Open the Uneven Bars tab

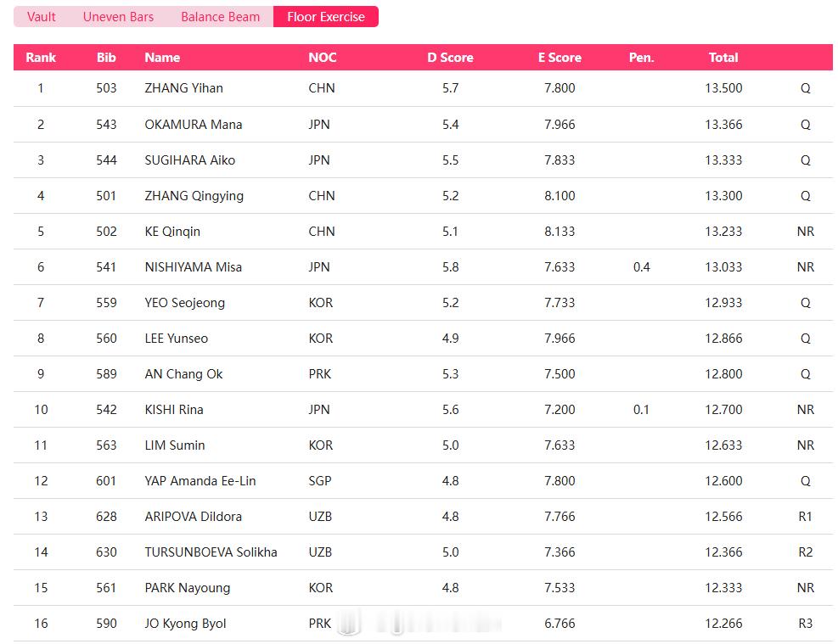(x=118, y=17)
